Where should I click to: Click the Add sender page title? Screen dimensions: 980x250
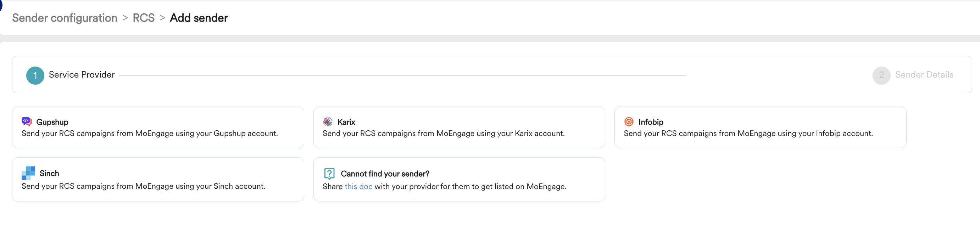[199, 18]
